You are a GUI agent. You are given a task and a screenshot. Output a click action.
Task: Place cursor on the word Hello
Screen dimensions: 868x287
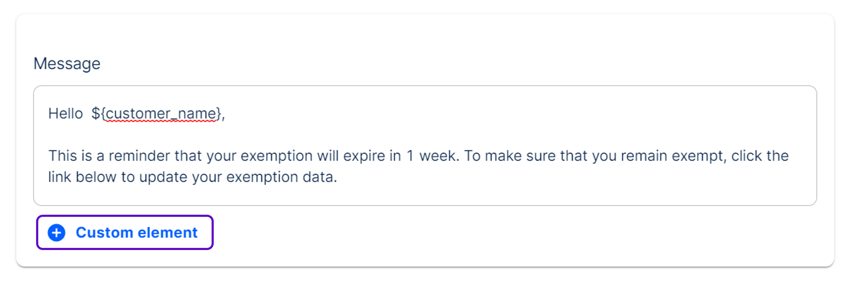(x=65, y=114)
